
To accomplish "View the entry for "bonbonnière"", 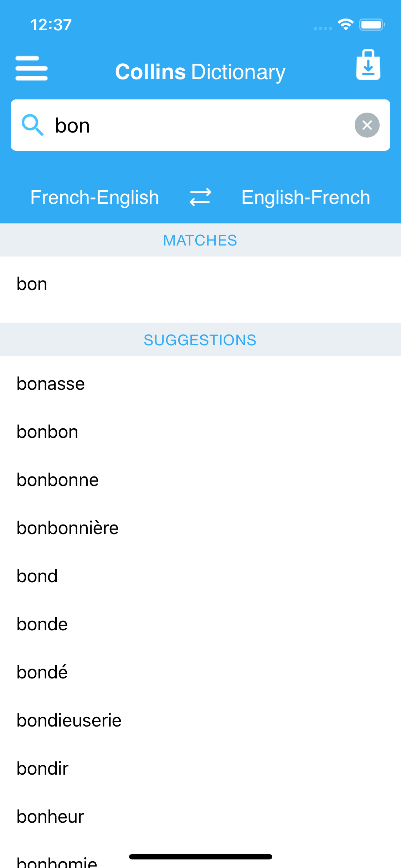I will click(68, 528).
